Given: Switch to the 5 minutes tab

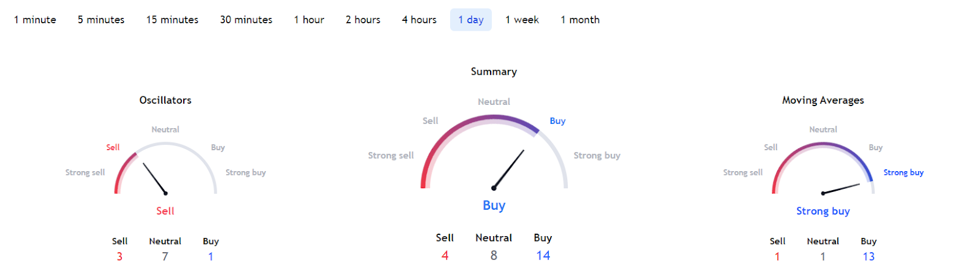Looking at the screenshot, I should tap(101, 20).
